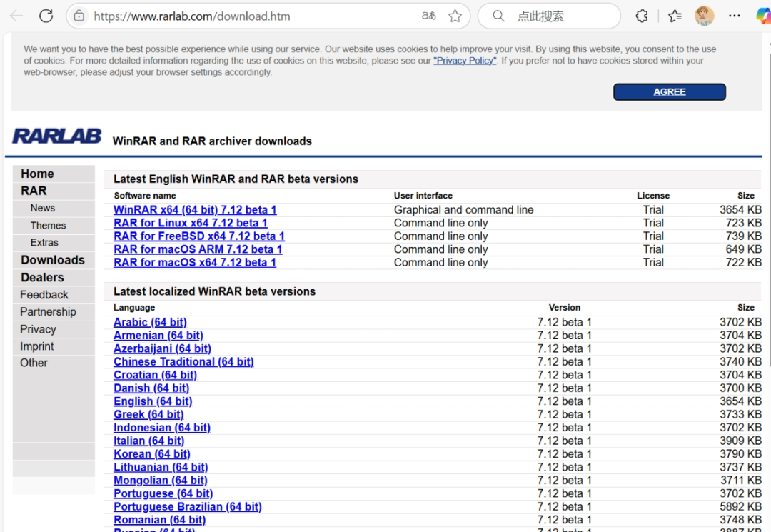Viewport: 771px width, 532px height.
Task: Open Other in sidebar
Action: pos(34,363)
